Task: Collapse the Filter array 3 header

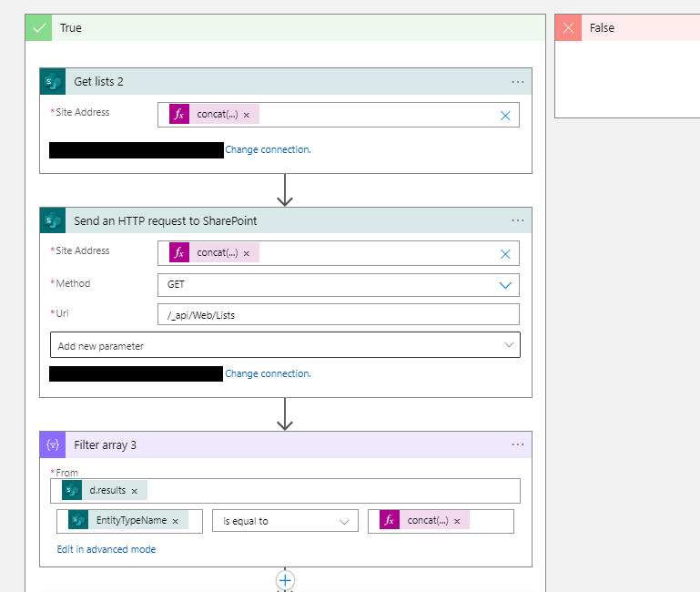Action: (286, 445)
